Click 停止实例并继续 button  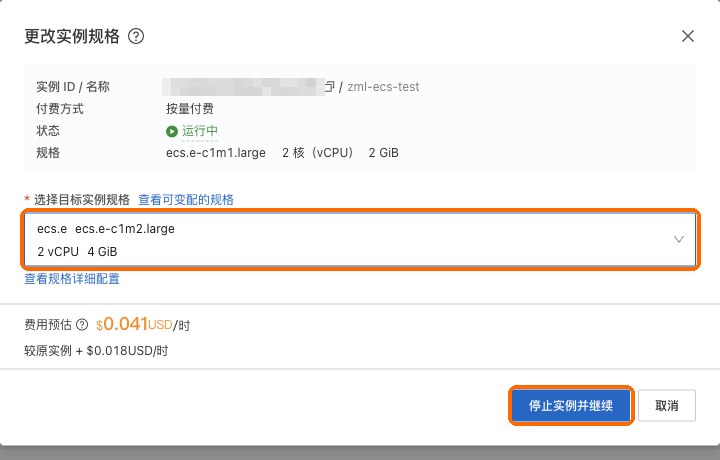click(x=571, y=405)
